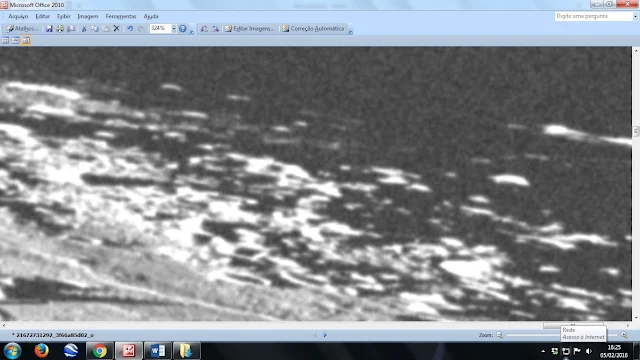This screenshot has height=360, width=640.
Task: Click the Atalhos shortcuts button
Action: pyautogui.click(x=22, y=29)
